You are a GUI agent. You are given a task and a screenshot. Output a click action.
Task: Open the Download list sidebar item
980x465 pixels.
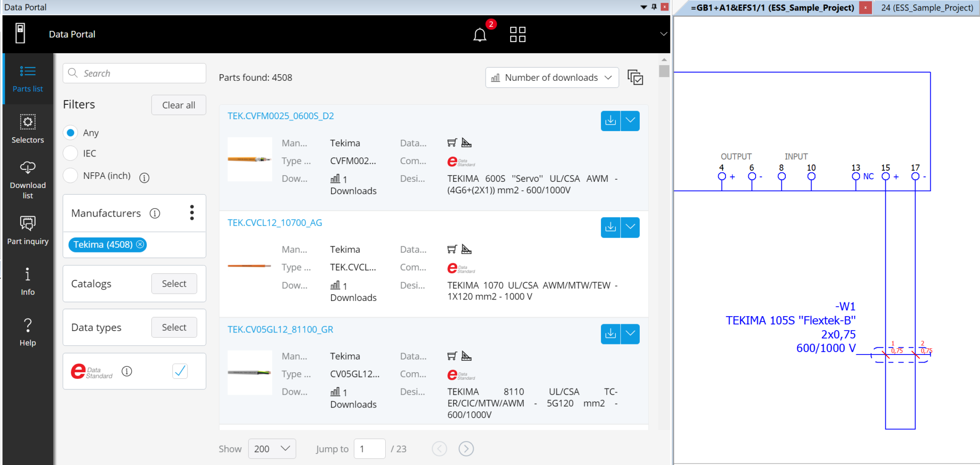click(28, 181)
